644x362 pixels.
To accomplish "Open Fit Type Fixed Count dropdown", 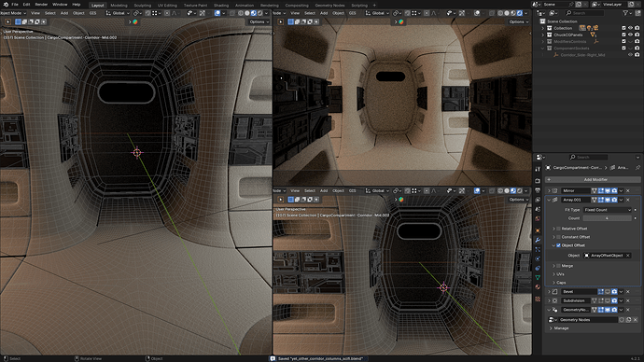I will (607, 210).
